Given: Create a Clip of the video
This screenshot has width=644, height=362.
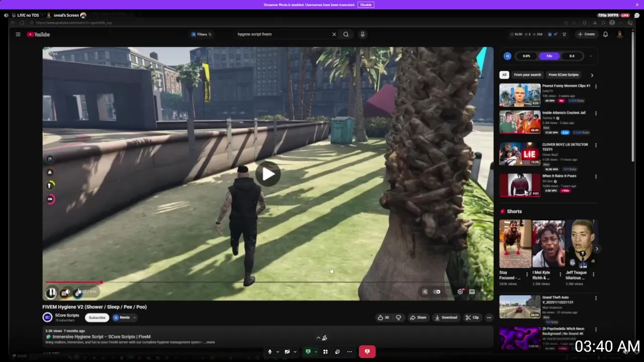Looking at the screenshot, I should [472, 317].
